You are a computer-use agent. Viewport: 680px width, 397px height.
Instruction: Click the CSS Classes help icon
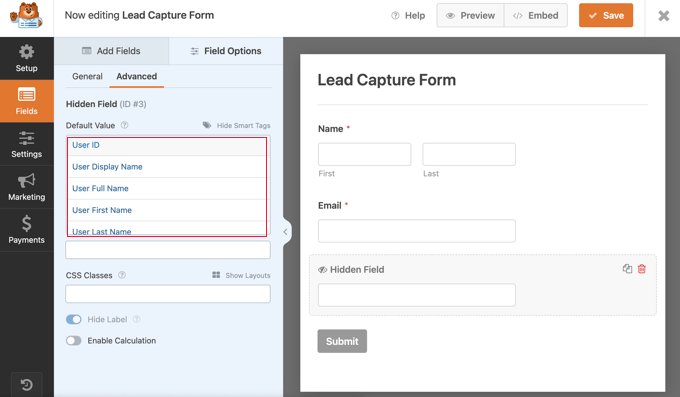tap(122, 275)
